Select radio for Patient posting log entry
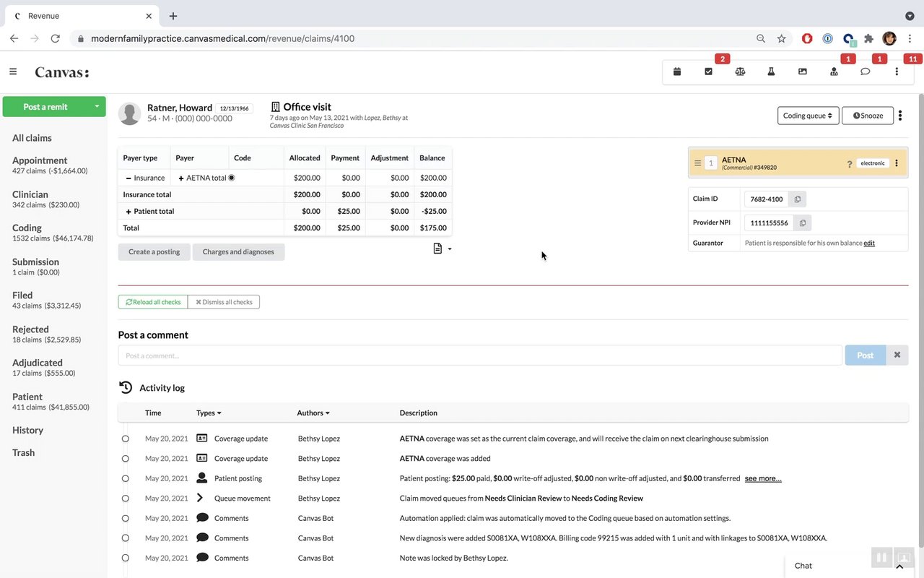The image size is (924, 578). [126, 478]
